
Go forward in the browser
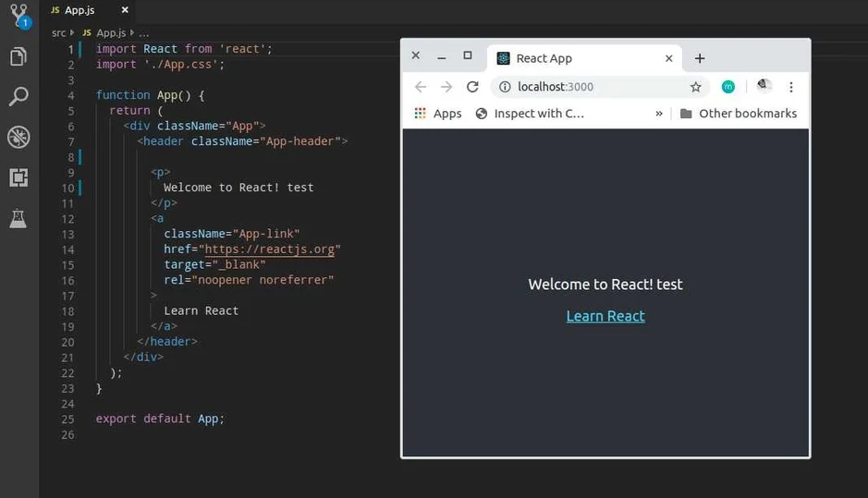click(446, 87)
